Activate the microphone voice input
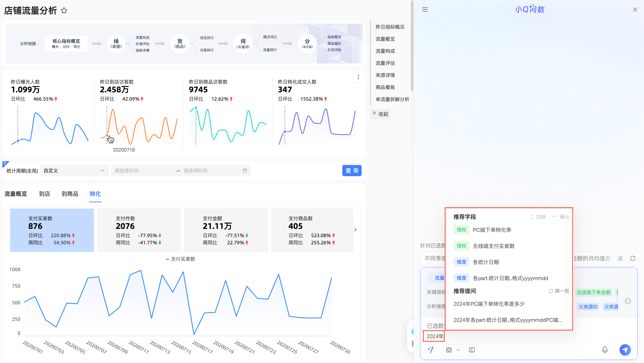This screenshot has height=363, width=644. (604, 350)
